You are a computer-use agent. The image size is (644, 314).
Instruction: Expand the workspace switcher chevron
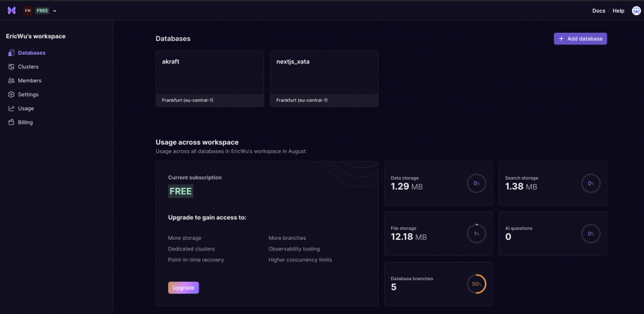click(x=55, y=11)
